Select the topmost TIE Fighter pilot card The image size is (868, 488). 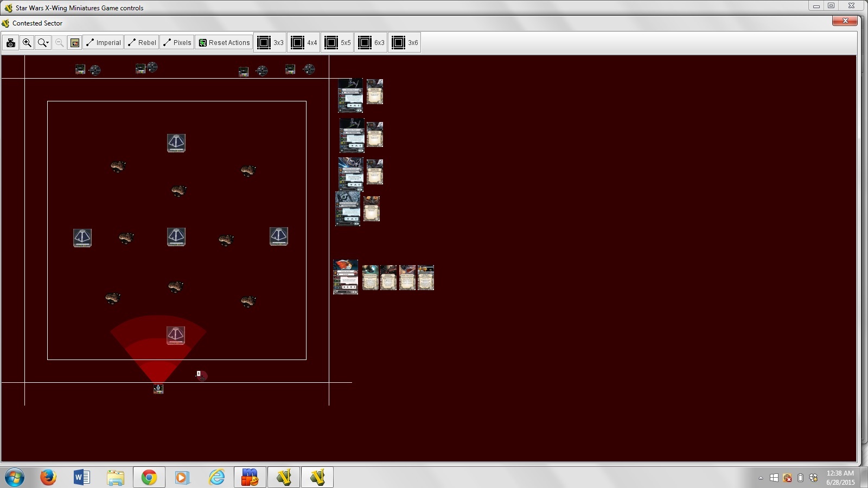point(350,95)
